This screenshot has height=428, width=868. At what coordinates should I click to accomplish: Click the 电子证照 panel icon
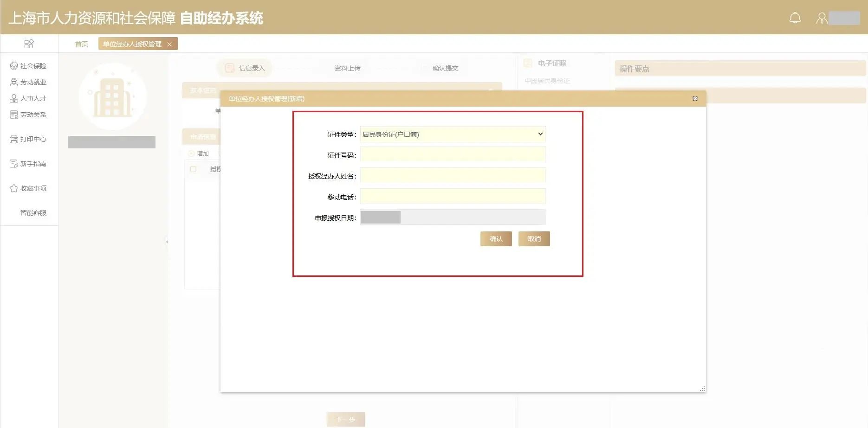(528, 63)
